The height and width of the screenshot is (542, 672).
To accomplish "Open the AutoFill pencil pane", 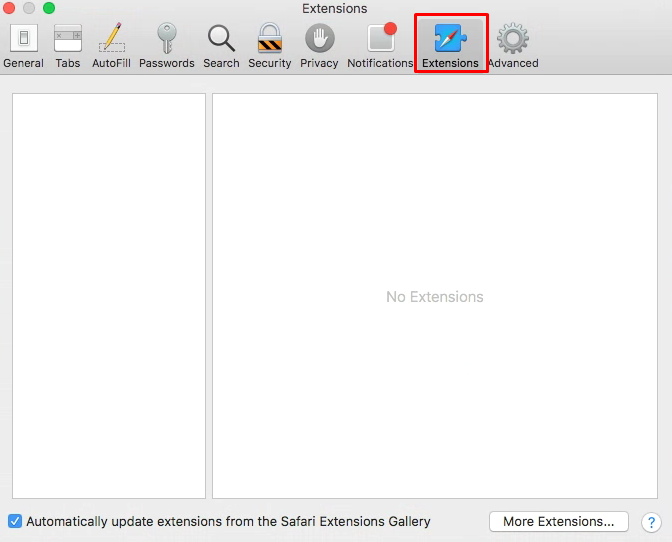I will (111, 46).
